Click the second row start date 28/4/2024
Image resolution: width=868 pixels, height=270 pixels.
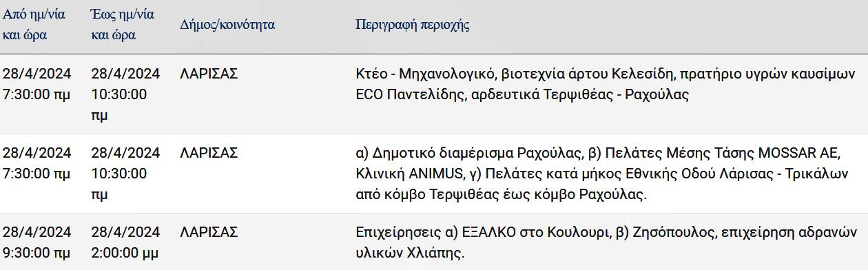click(x=37, y=153)
